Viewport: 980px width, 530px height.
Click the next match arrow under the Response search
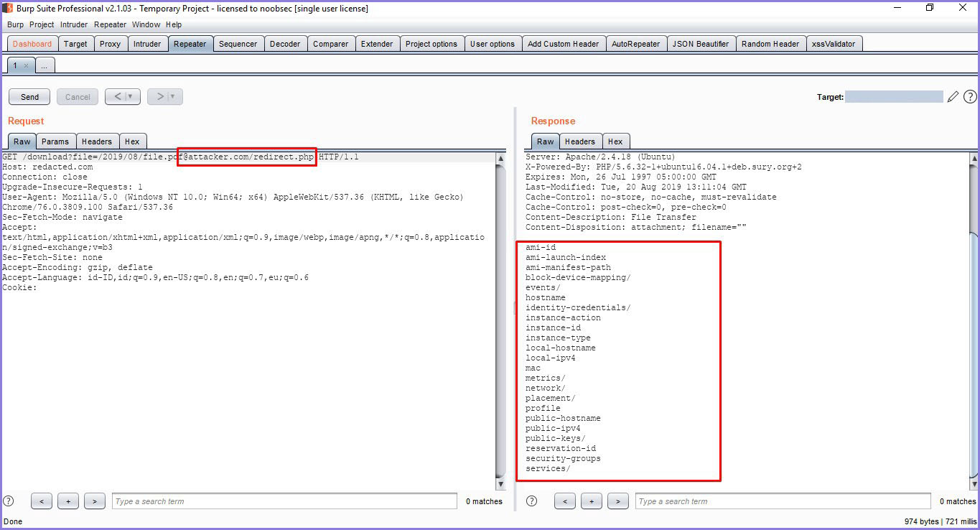[x=618, y=501]
